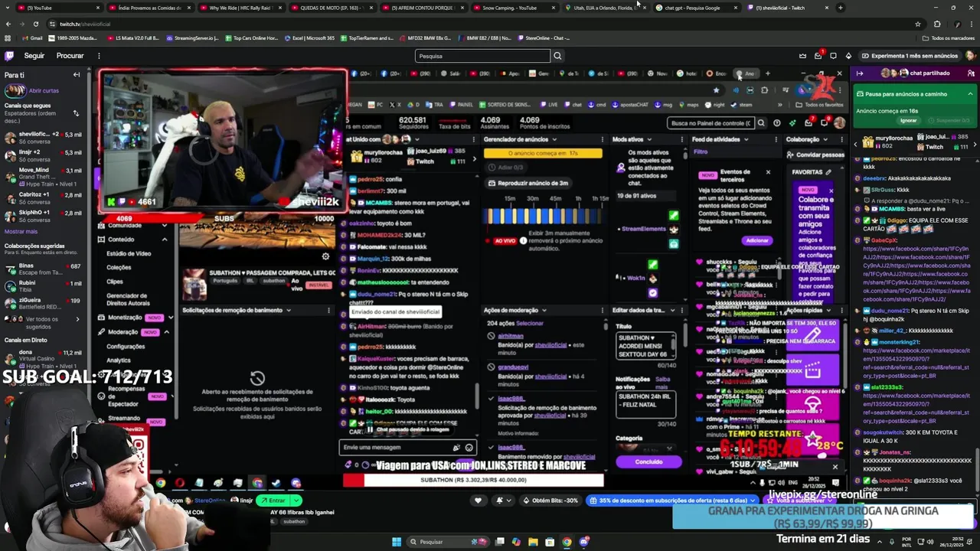This screenshot has width=980, height=551.
Task: Open the user avatar menu in Twitch header
Action: (970, 56)
